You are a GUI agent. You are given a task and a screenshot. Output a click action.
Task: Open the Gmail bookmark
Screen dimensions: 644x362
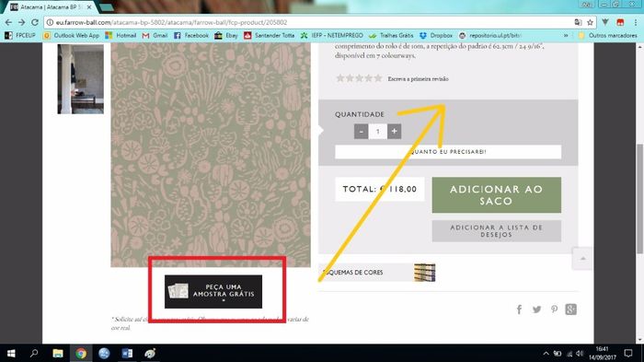click(155, 35)
